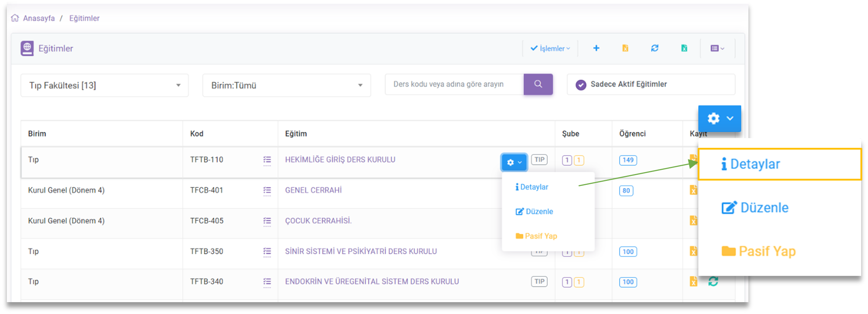The image size is (868, 314).
Task: Click the plus icon to add training
Action: [596, 48]
